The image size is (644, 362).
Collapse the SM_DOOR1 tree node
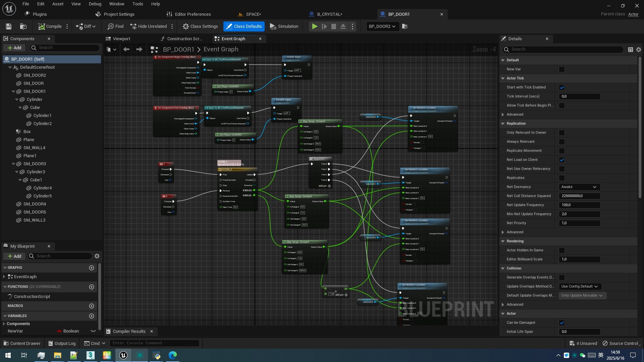[x=13, y=92]
